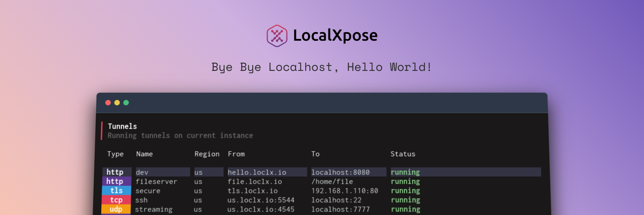Click 'running' status in secure row
This screenshot has width=644, height=215.
(405, 191)
